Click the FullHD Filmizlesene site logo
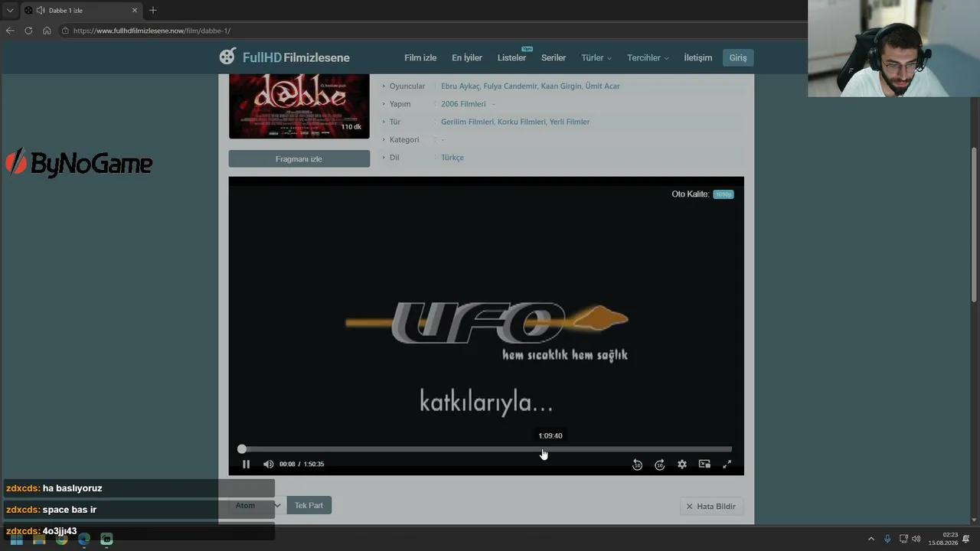980x551 pixels. pyautogui.click(x=284, y=57)
